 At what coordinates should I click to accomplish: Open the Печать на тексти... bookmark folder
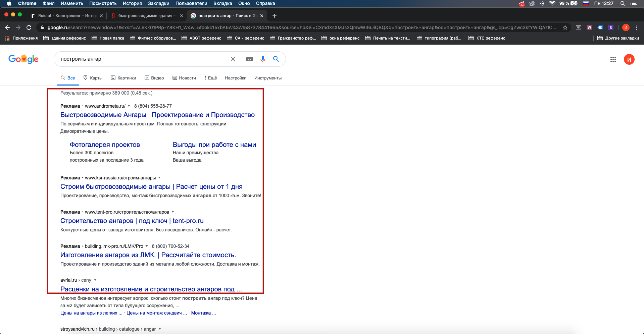388,38
